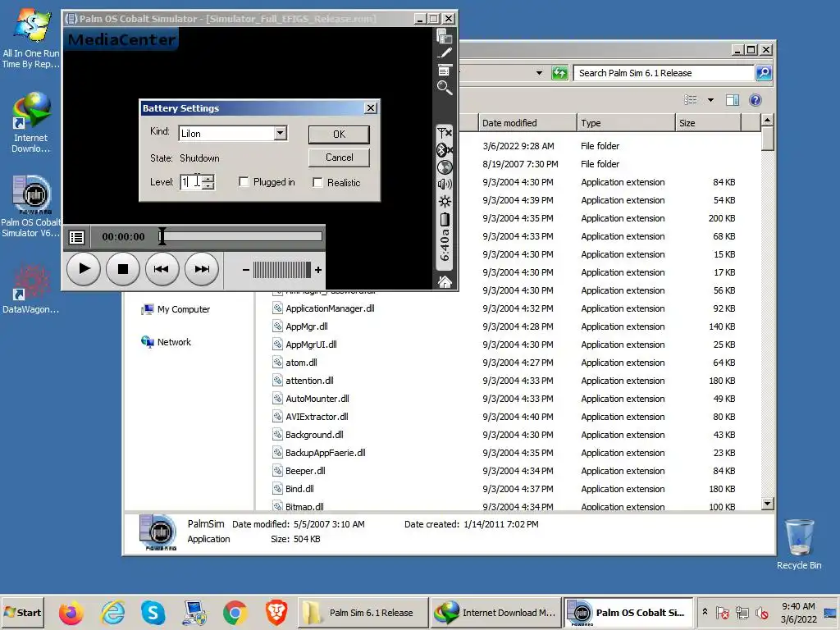Select the Beeper.dll file
Screen dimensions: 840x630
[x=305, y=470]
